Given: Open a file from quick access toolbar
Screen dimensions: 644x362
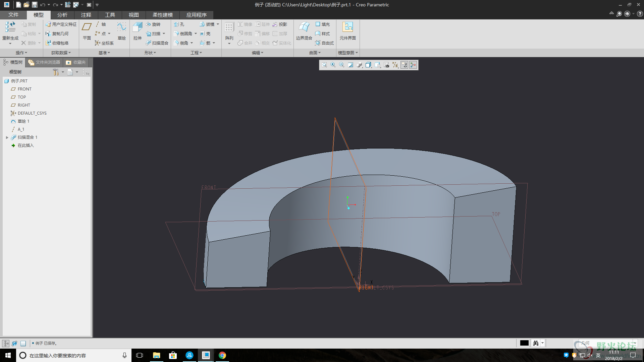Looking at the screenshot, I should pyautogui.click(x=26, y=5).
